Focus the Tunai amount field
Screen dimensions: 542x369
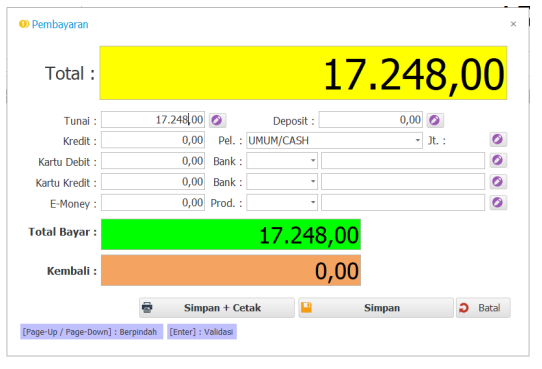(153, 120)
